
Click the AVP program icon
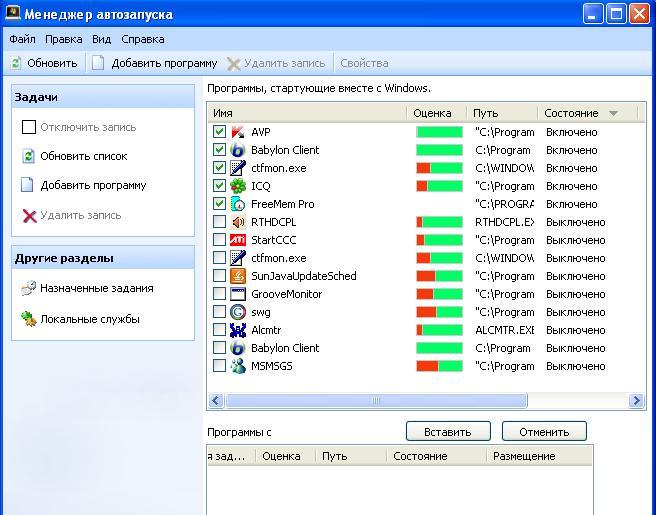pyautogui.click(x=238, y=132)
